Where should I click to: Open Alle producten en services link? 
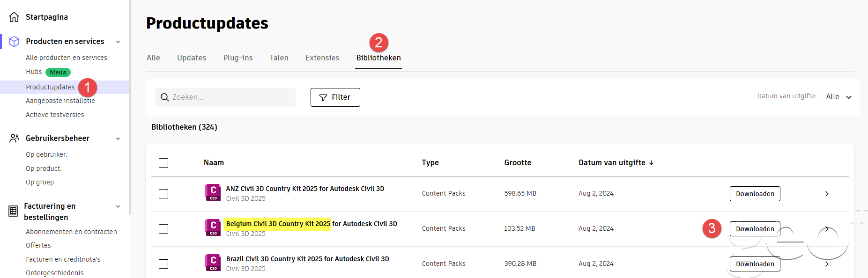67,58
